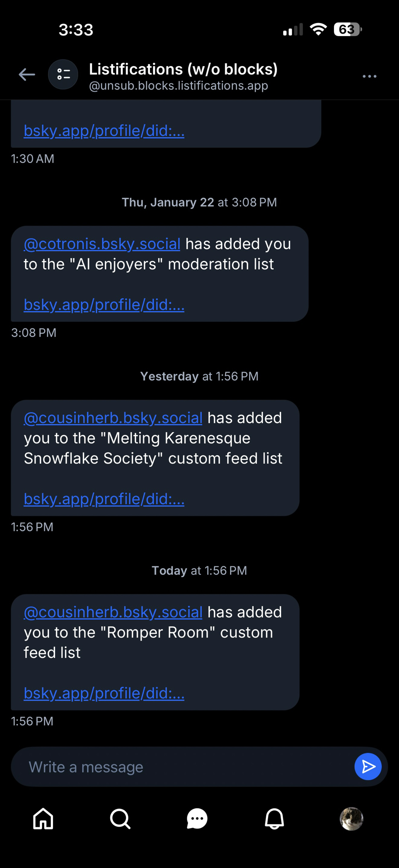Open the Notifications bell tab
Screen dimensions: 399x868
274,819
